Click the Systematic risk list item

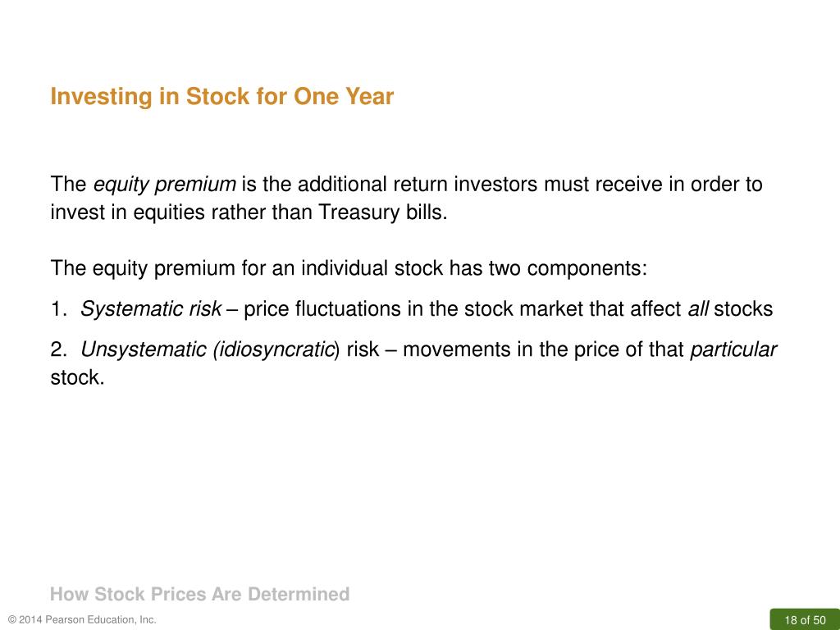pyautogui.click(x=412, y=309)
